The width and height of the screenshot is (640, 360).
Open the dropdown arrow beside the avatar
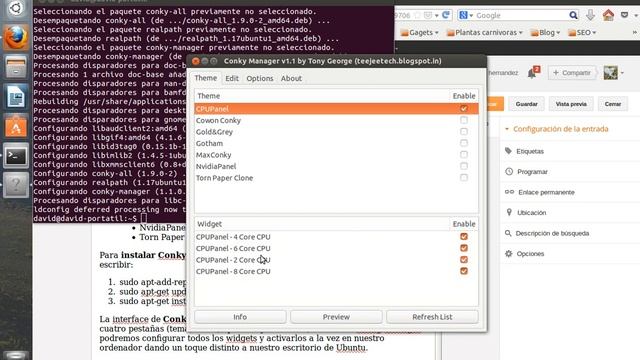(622, 73)
